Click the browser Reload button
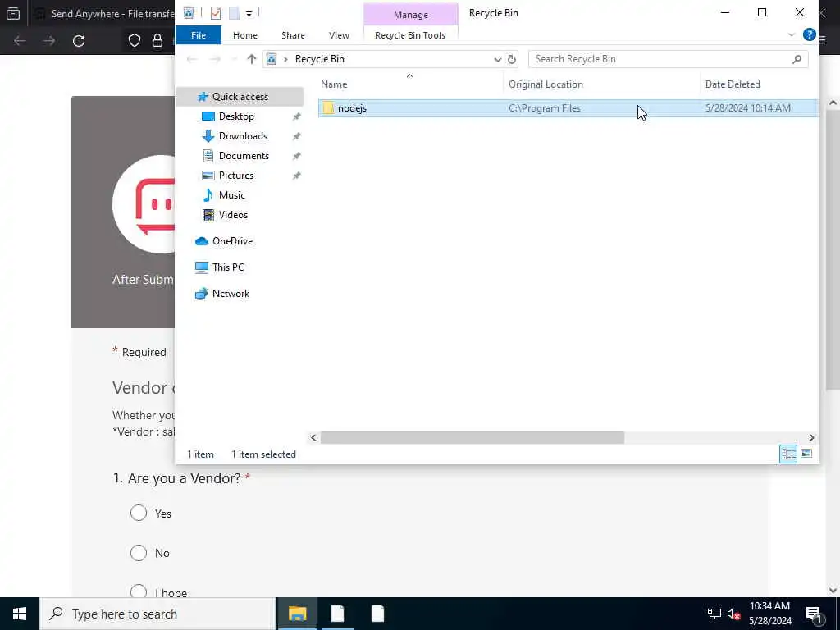Image resolution: width=840 pixels, height=630 pixels. (x=79, y=41)
